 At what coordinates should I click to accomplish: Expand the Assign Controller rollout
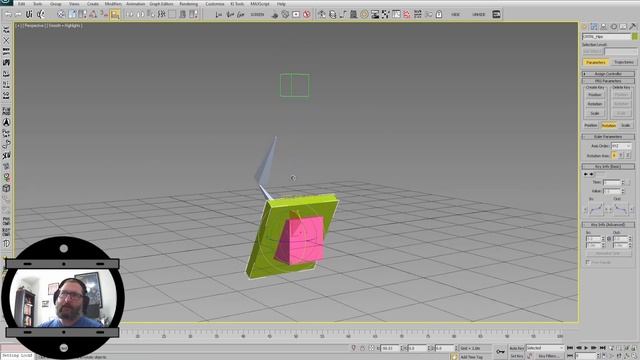click(608, 74)
